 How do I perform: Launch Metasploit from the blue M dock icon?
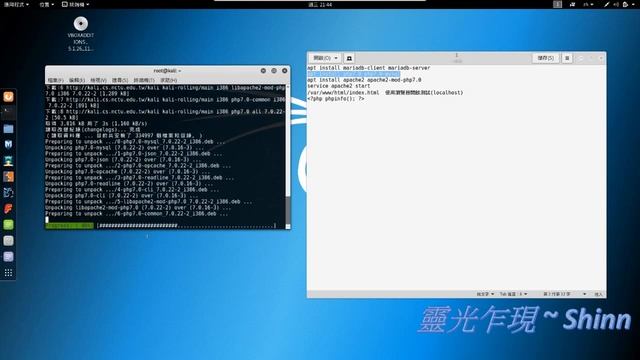pos(8,144)
